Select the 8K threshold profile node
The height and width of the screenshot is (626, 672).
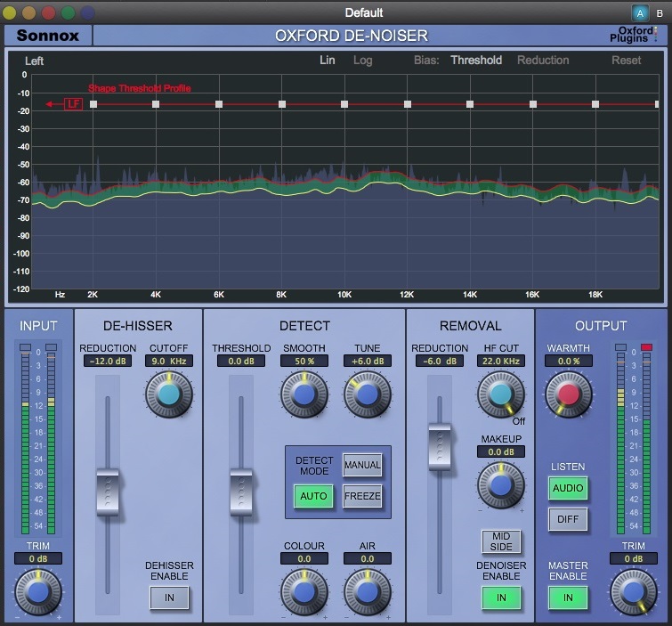click(282, 104)
